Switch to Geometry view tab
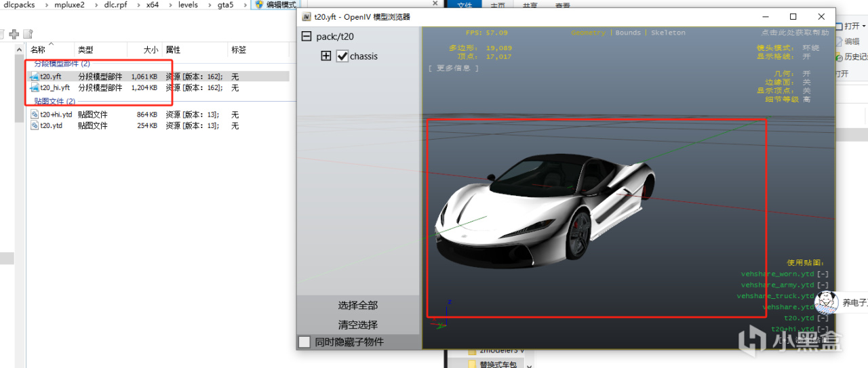868x368 pixels. tap(588, 33)
